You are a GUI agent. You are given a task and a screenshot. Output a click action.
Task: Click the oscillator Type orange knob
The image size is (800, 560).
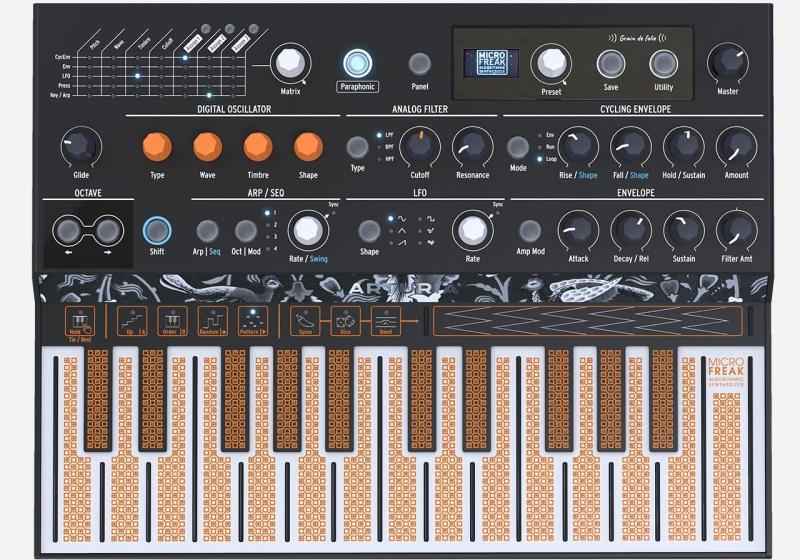(157, 146)
